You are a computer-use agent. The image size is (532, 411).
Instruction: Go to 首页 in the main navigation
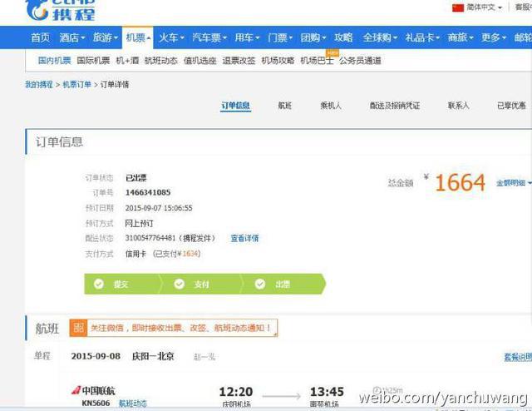point(41,37)
